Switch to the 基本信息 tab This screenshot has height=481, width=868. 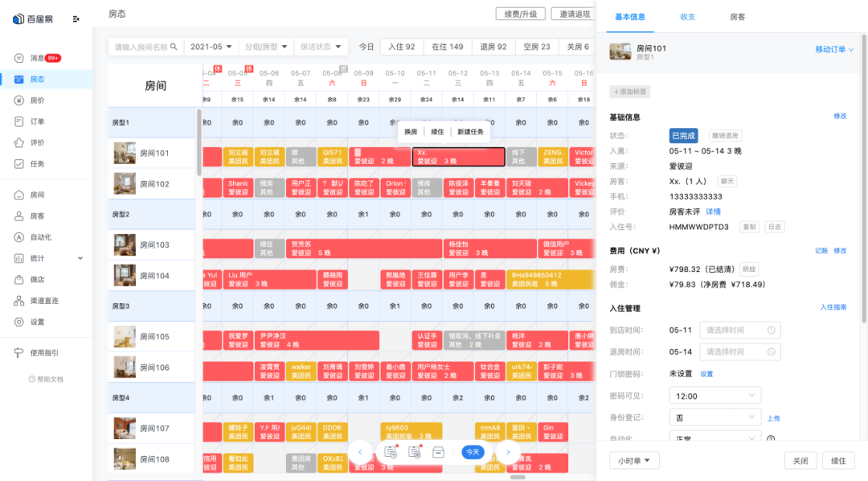(x=630, y=17)
